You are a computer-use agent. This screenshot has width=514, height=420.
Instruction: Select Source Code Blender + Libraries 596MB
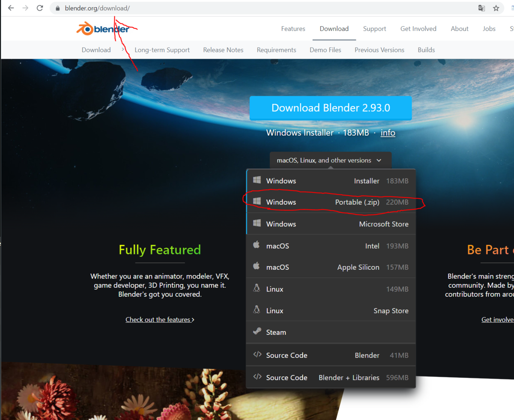331,377
